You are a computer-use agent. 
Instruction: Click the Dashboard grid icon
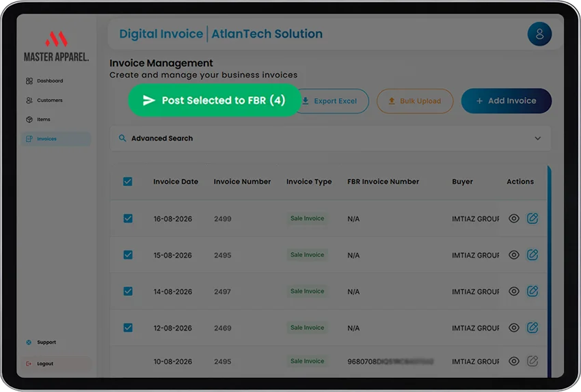pos(29,81)
